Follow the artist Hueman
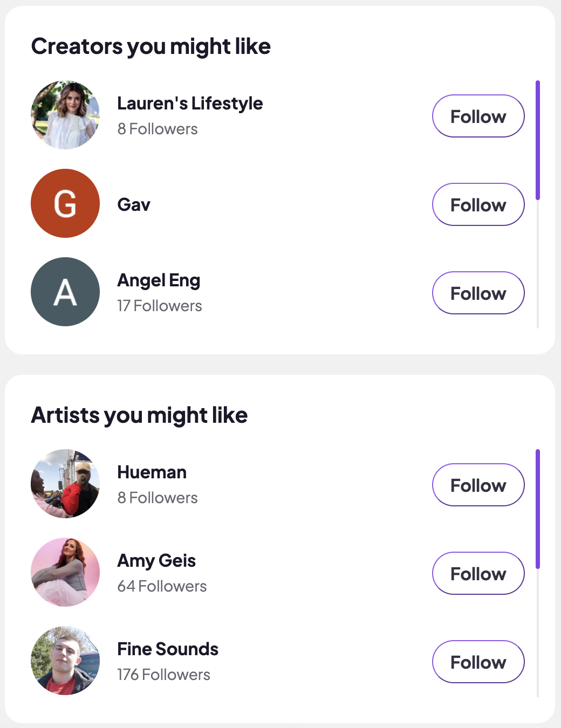Screen dimensions: 561x728 (478, 485)
